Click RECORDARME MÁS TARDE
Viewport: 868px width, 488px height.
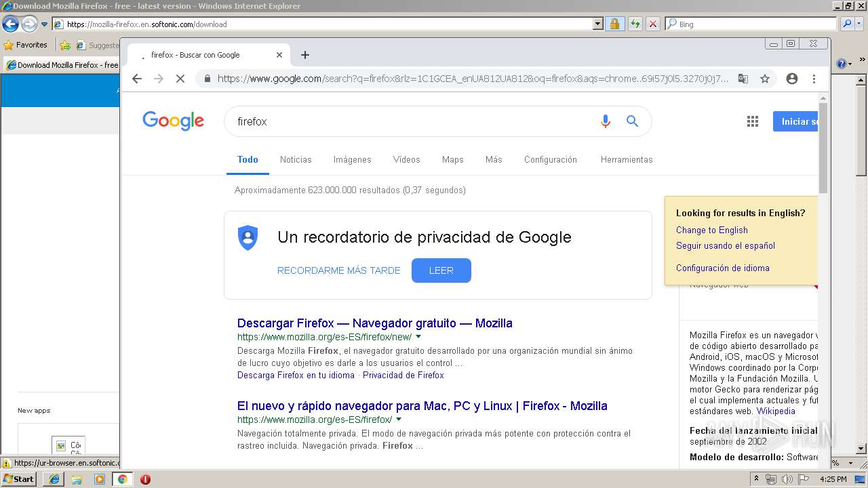339,270
